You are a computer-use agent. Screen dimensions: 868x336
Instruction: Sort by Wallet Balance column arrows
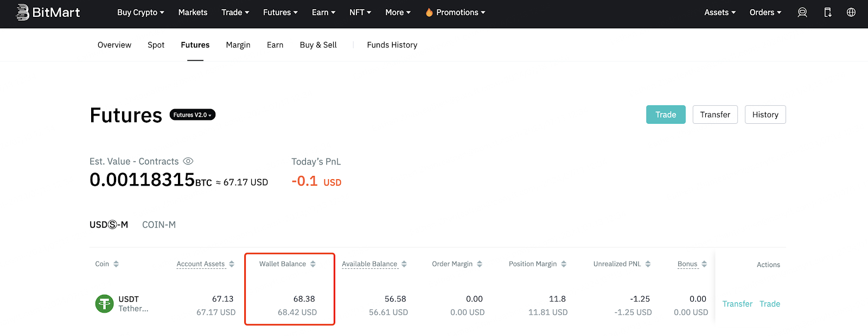click(313, 264)
